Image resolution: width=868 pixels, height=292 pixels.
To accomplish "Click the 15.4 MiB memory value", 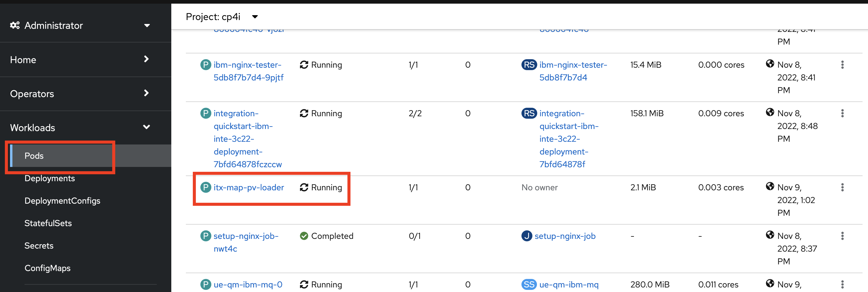I will click(645, 65).
